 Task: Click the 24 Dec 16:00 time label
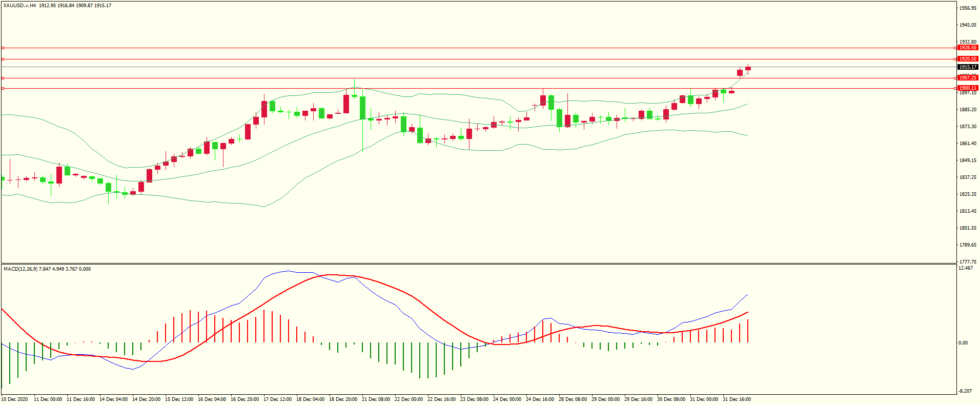click(x=540, y=399)
